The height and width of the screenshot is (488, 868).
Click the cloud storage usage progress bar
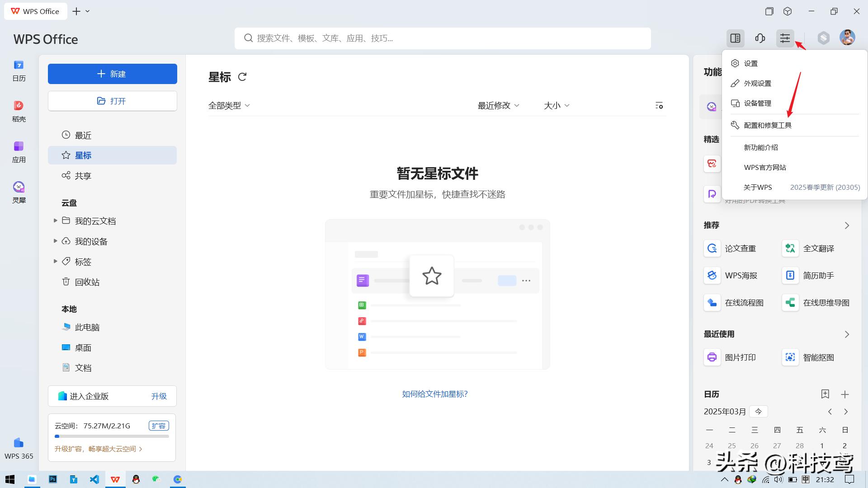[x=112, y=436]
